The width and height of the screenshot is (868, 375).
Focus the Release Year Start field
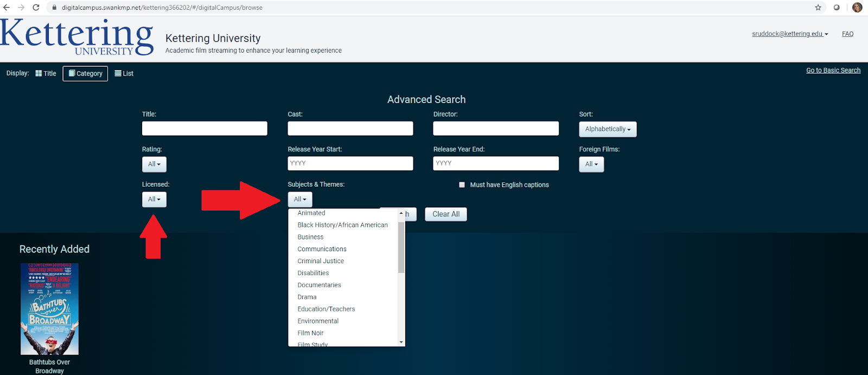pyautogui.click(x=350, y=163)
